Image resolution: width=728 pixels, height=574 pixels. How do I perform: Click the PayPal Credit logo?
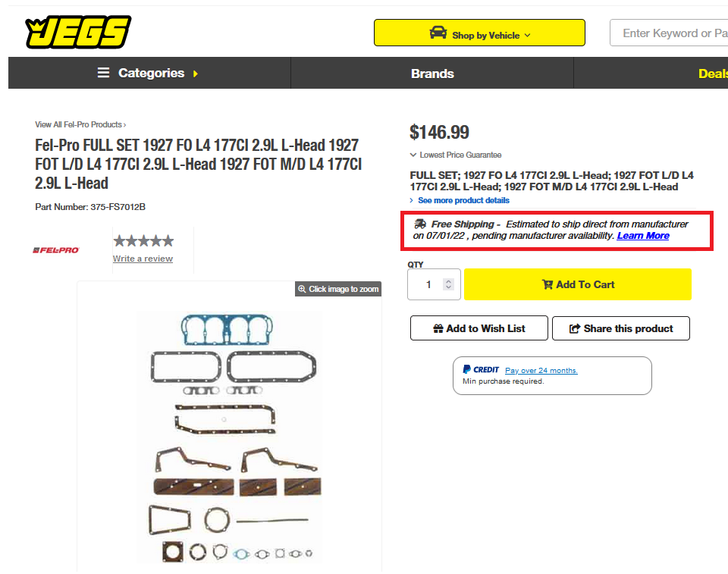click(x=481, y=370)
